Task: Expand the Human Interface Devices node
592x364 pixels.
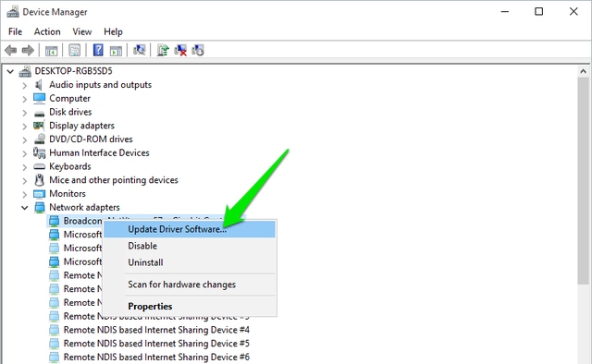Action: (25, 153)
